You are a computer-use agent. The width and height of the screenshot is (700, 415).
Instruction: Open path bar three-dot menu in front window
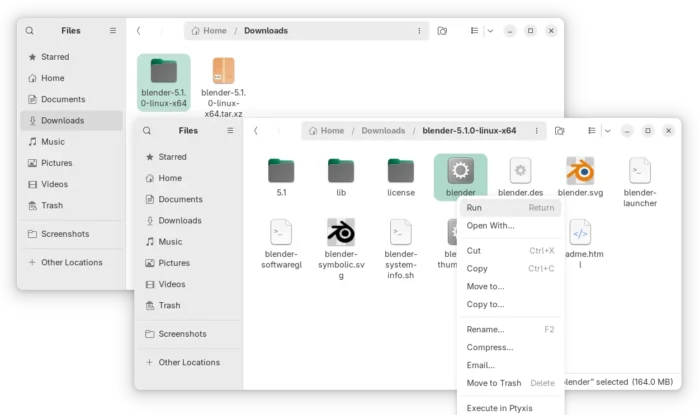pyautogui.click(x=537, y=131)
